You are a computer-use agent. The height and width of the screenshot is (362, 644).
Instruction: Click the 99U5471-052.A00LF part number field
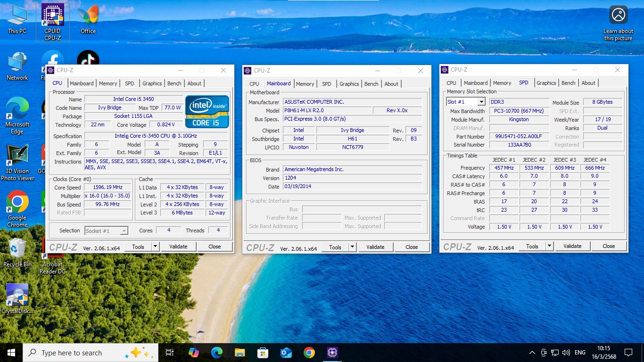pos(519,137)
